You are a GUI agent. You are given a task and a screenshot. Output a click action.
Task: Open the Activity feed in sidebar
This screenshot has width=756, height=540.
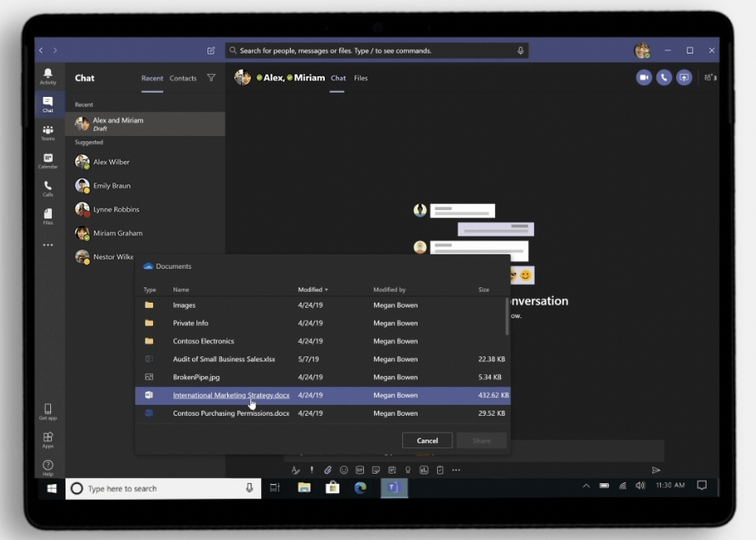[48, 77]
